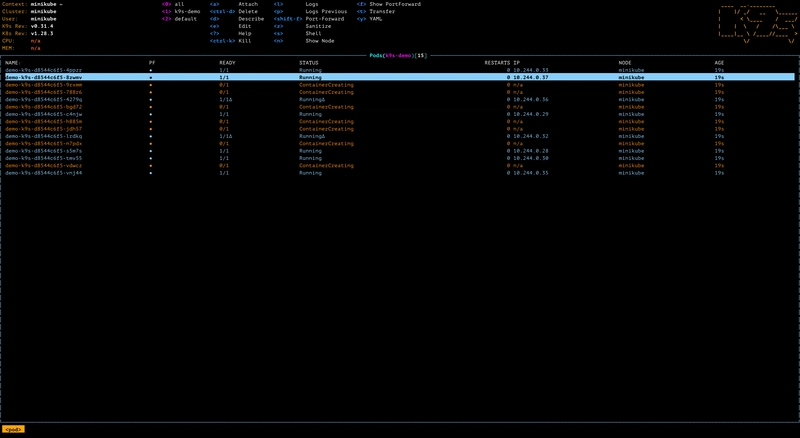Switch to the 'all' namespace
The height and width of the screenshot is (438, 800).
178,4
